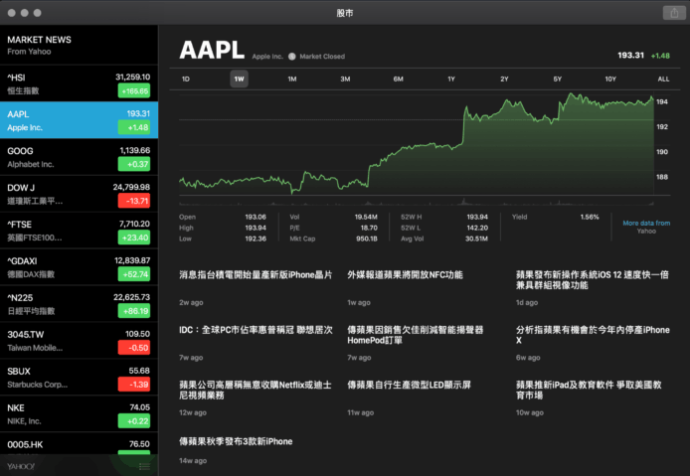Click the P/E value 18.70

(369, 228)
